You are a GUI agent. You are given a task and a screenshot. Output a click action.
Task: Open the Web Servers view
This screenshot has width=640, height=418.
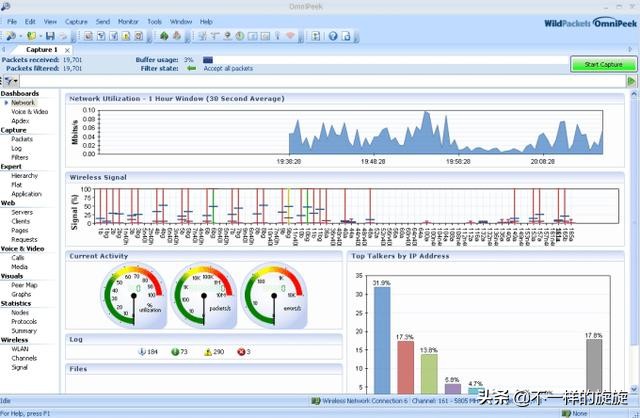pyautogui.click(x=22, y=212)
